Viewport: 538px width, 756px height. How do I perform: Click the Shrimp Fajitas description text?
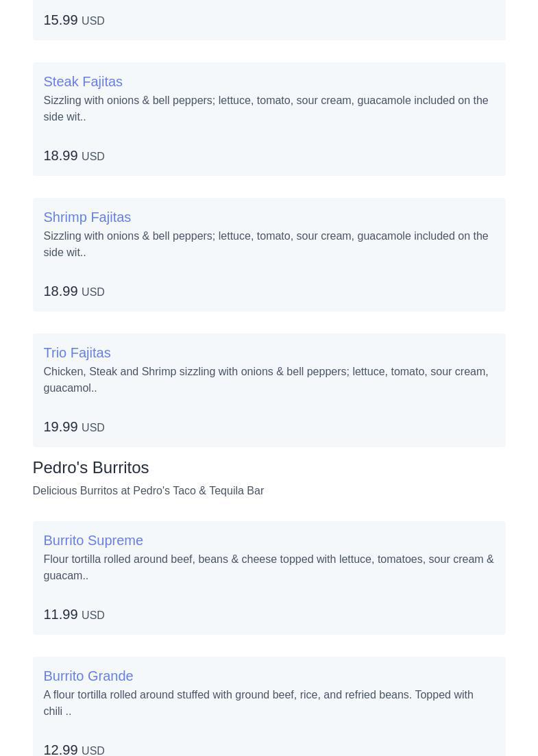coord(265,244)
